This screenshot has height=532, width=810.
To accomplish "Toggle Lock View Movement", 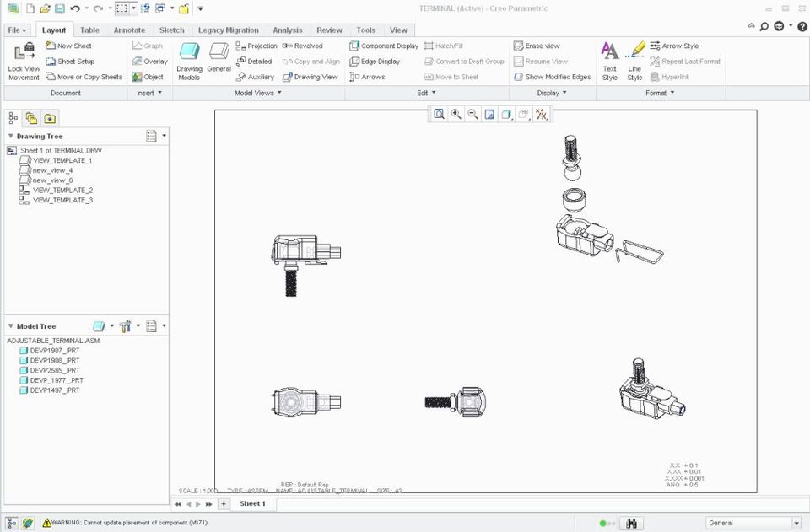I will [24, 59].
